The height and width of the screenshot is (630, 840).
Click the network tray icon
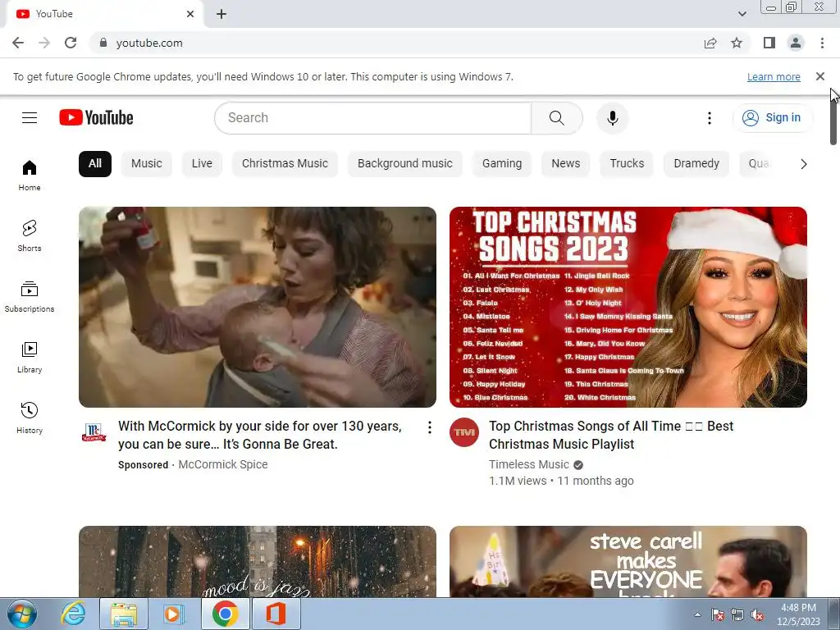pyautogui.click(x=737, y=614)
